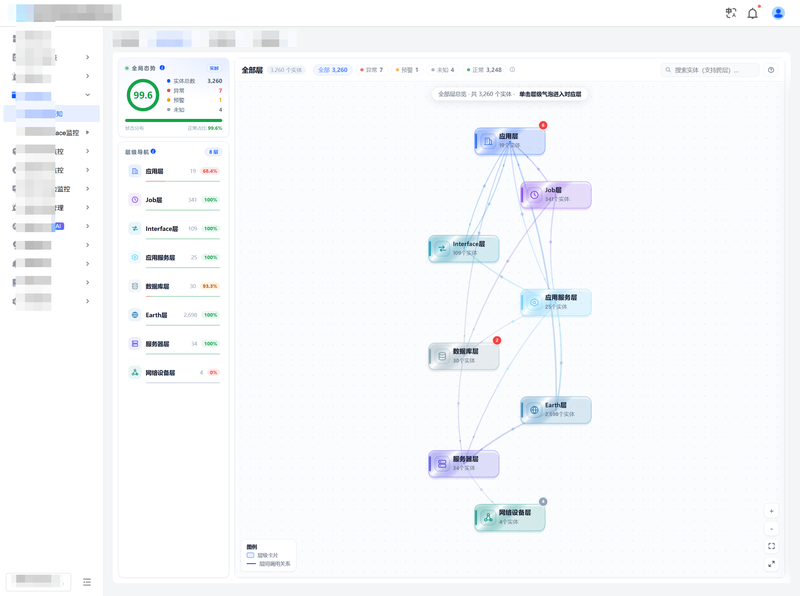Viewport: 800px width, 596px height.
Task: Click the 全部层 heading
Action: (252, 70)
